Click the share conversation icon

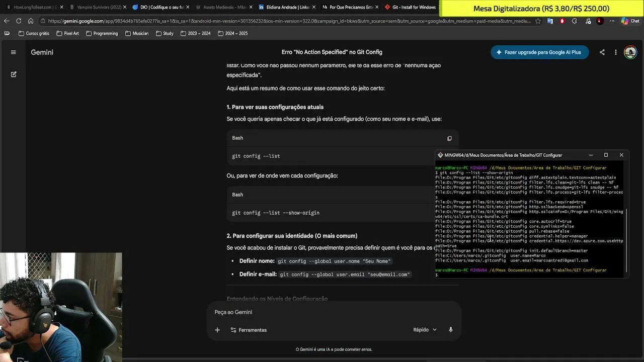pos(602,52)
